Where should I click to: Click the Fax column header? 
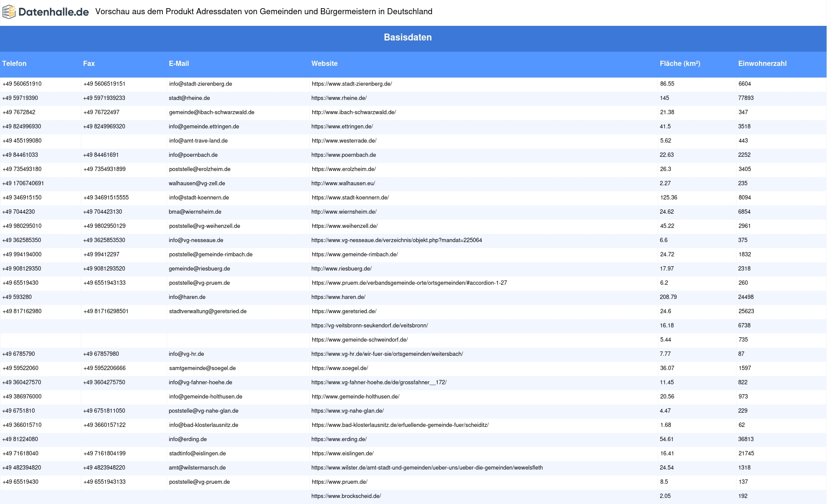tap(89, 64)
